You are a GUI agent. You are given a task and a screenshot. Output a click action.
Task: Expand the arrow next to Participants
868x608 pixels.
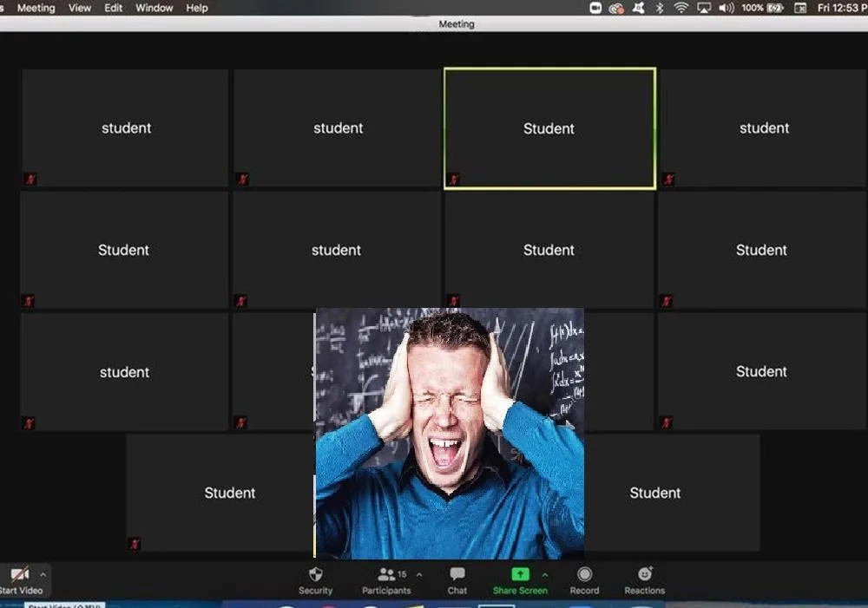tap(419, 574)
